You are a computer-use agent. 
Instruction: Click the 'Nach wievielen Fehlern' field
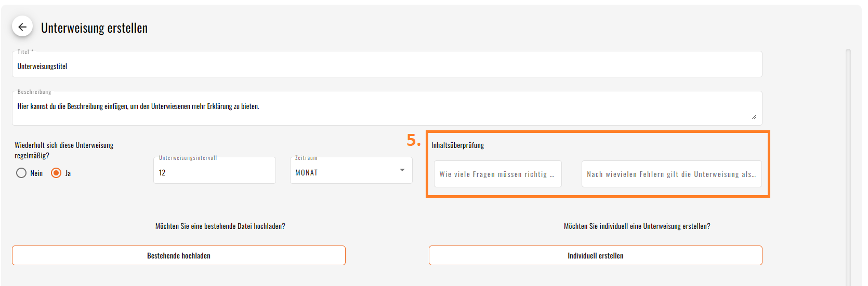[x=671, y=174]
